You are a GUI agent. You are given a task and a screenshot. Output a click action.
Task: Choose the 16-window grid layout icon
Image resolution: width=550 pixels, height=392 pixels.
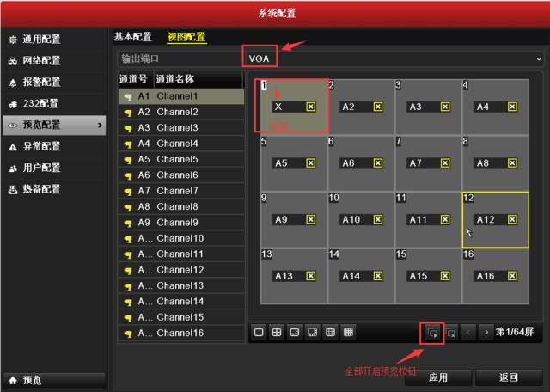click(x=349, y=332)
